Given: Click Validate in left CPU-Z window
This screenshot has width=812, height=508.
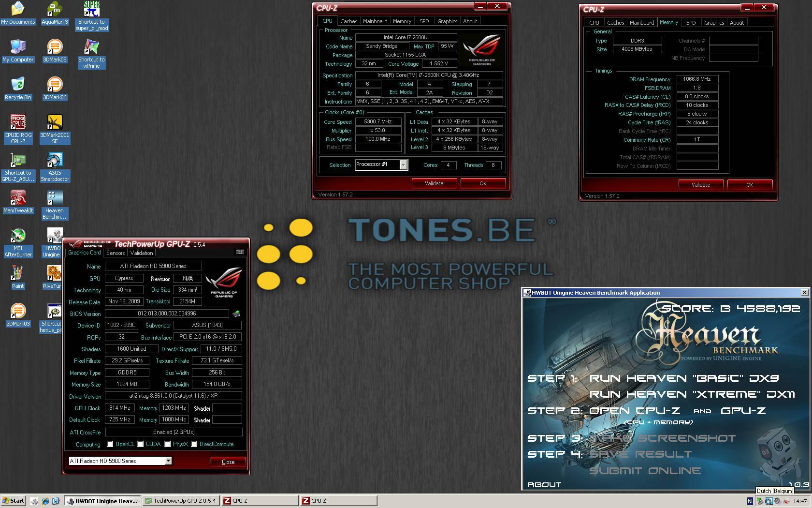Looking at the screenshot, I should (434, 183).
